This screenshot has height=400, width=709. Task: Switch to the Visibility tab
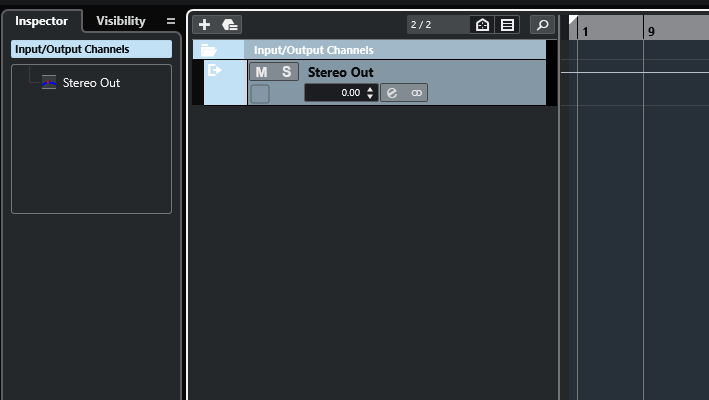pos(121,21)
